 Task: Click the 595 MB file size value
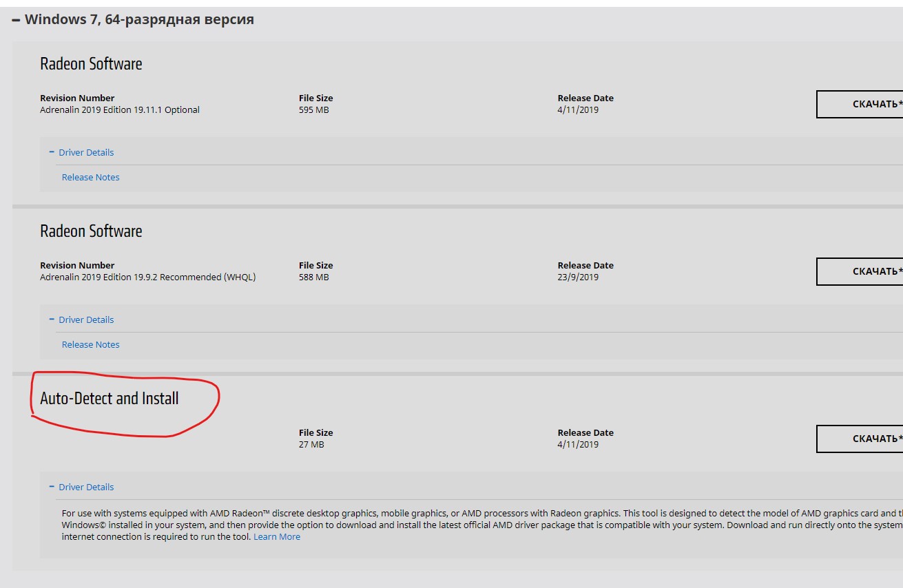(314, 110)
